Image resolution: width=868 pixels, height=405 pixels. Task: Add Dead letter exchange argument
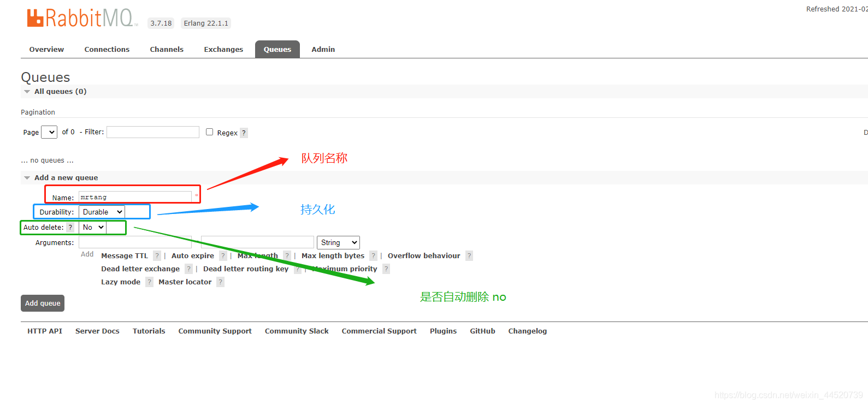pyautogui.click(x=140, y=269)
